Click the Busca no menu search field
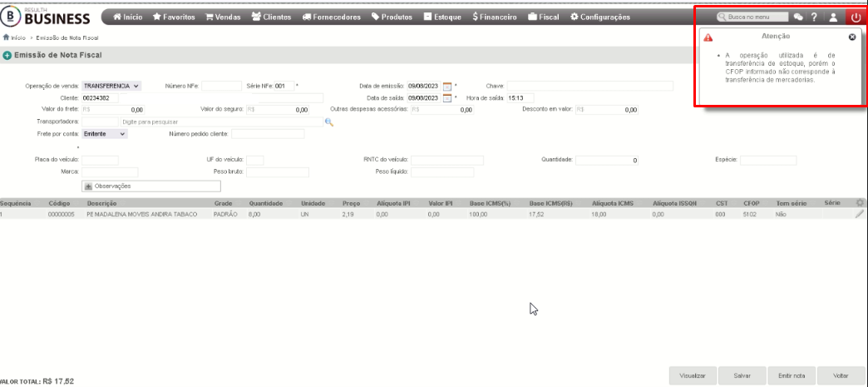The height and width of the screenshot is (387, 868). (752, 17)
